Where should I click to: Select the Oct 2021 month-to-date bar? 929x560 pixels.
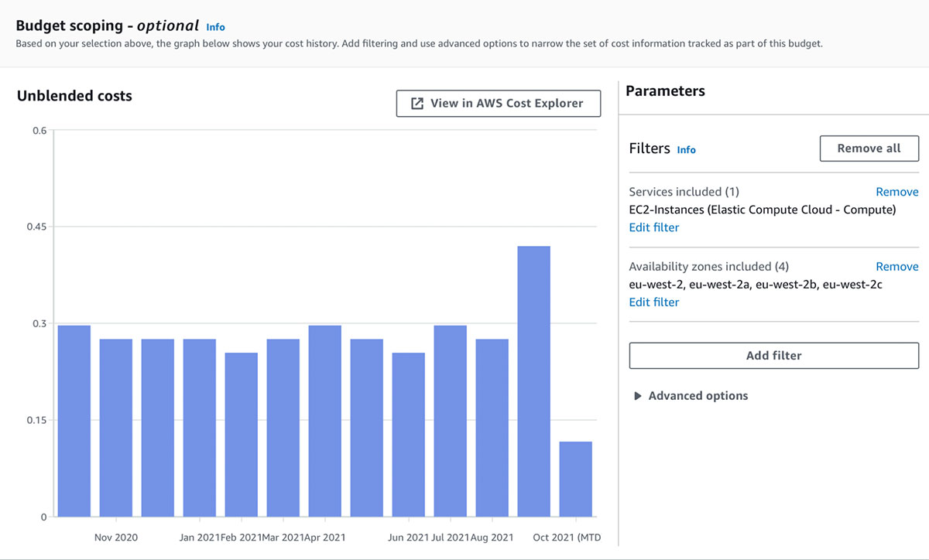[576, 479]
